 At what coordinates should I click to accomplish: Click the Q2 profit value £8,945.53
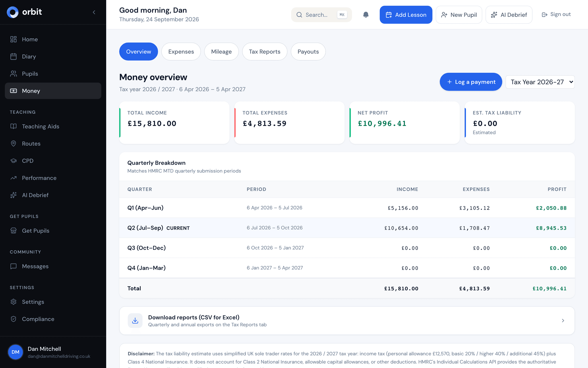coord(551,228)
